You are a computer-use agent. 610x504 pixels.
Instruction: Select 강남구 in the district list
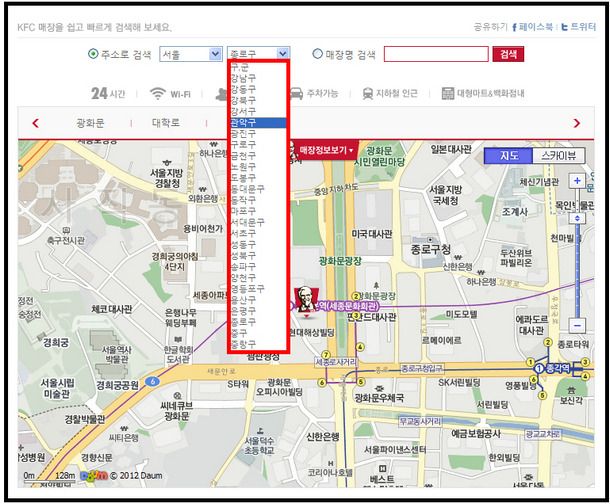[258, 78]
